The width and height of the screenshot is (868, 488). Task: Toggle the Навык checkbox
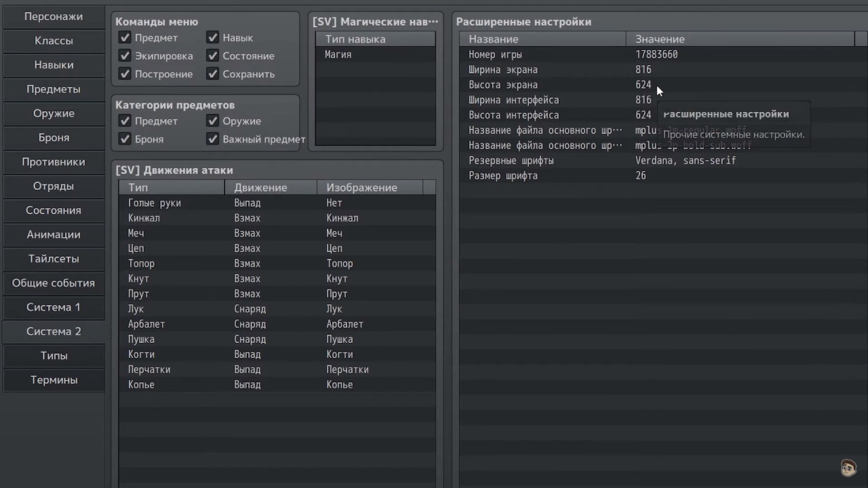tap(213, 38)
